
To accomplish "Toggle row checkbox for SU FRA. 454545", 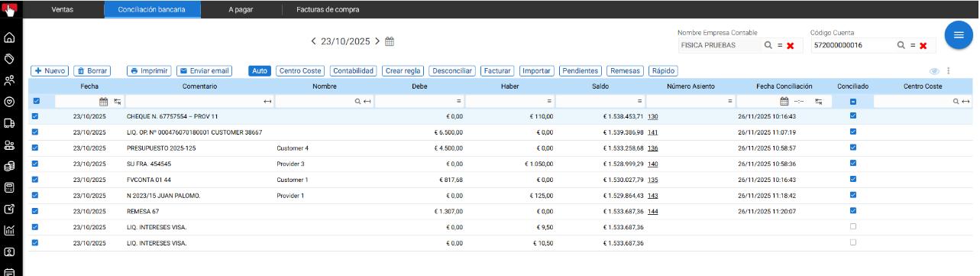I will 35,164.
